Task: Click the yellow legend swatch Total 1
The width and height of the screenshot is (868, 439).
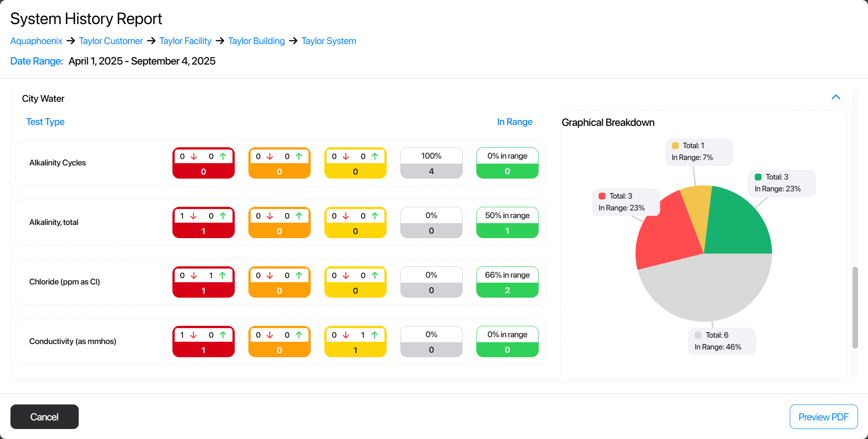Action: (675, 146)
